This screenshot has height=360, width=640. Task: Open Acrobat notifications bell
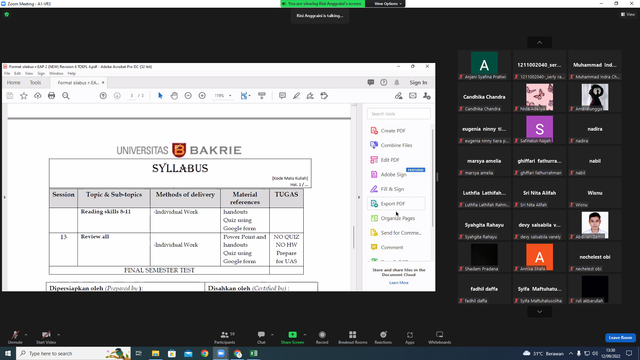click(397, 82)
